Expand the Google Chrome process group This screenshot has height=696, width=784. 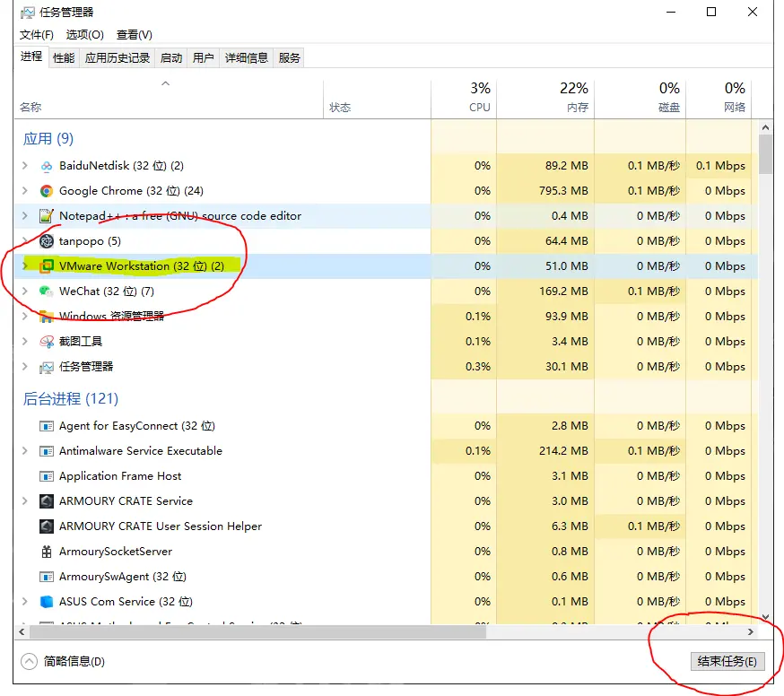point(25,191)
